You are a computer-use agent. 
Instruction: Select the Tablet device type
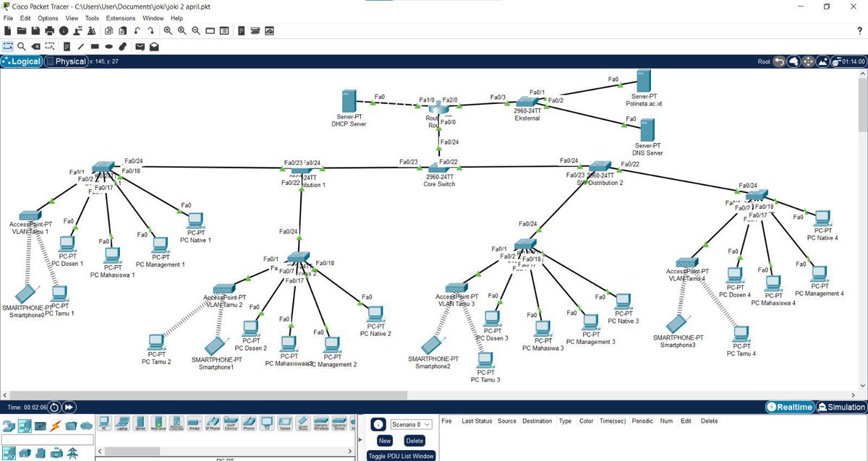285,425
